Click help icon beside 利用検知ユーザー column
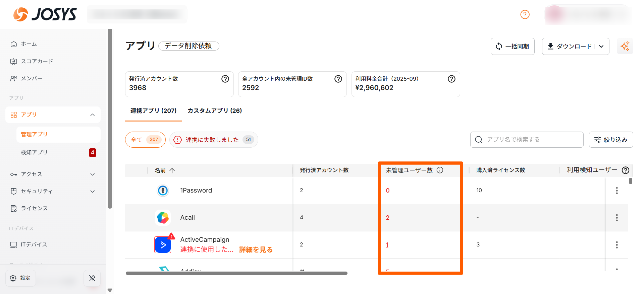The width and height of the screenshot is (644, 294). pos(625,170)
